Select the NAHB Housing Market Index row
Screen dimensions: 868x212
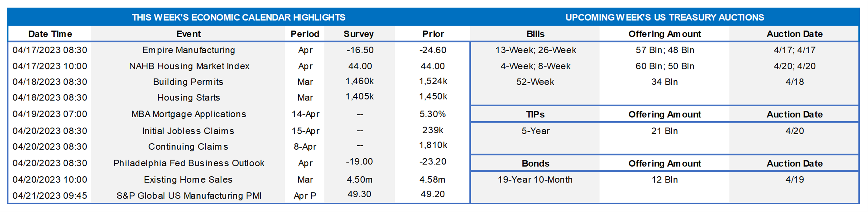pyautogui.click(x=189, y=66)
